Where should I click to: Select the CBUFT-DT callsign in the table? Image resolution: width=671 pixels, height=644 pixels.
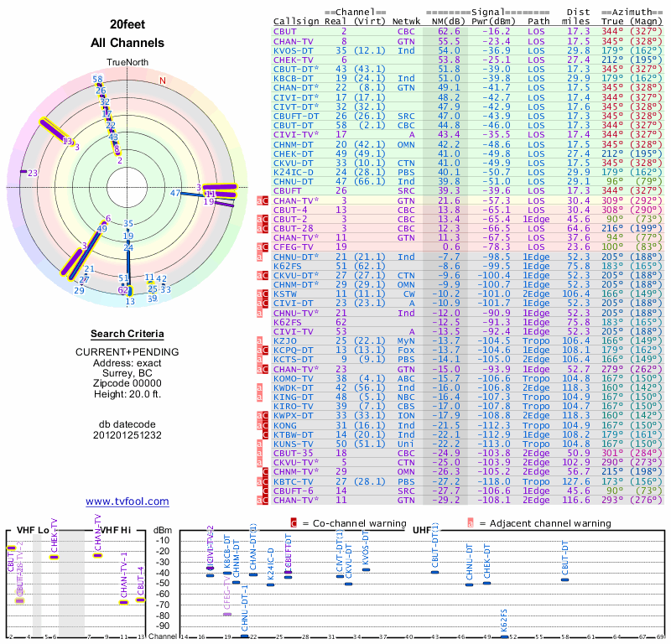tap(296, 116)
